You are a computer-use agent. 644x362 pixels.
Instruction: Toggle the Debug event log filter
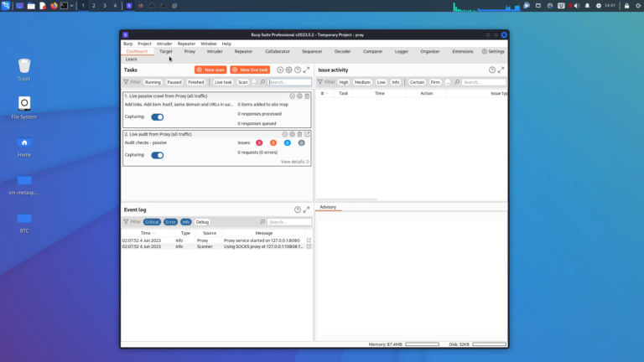[202, 222]
